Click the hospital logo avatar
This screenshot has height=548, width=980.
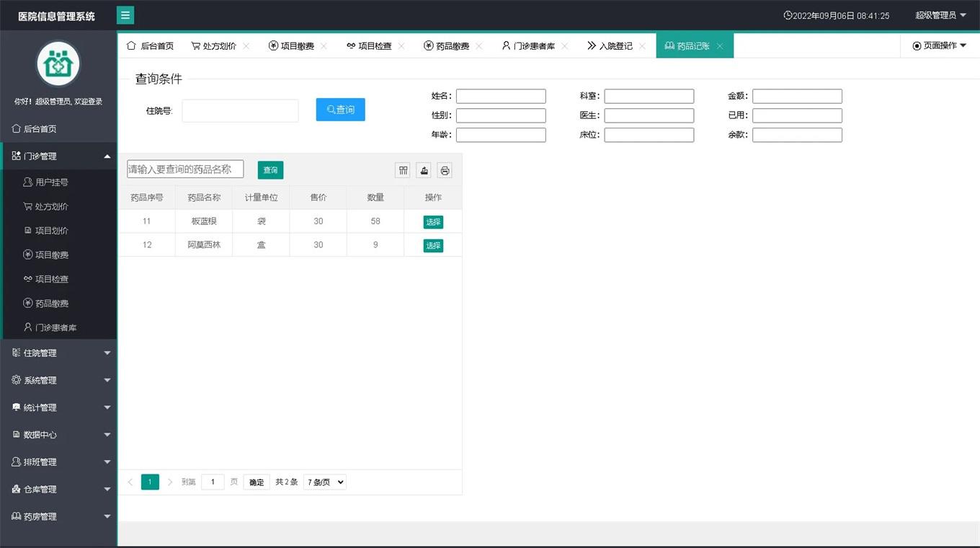coord(58,64)
